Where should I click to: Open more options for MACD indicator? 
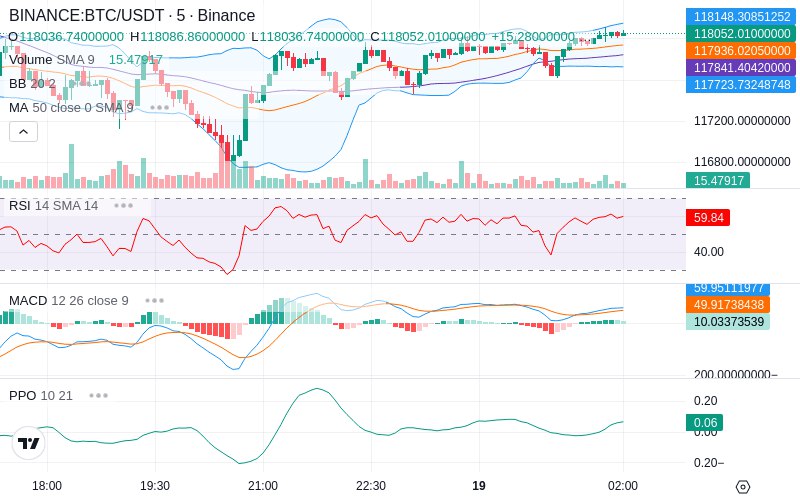pyautogui.click(x=154, y=301)
